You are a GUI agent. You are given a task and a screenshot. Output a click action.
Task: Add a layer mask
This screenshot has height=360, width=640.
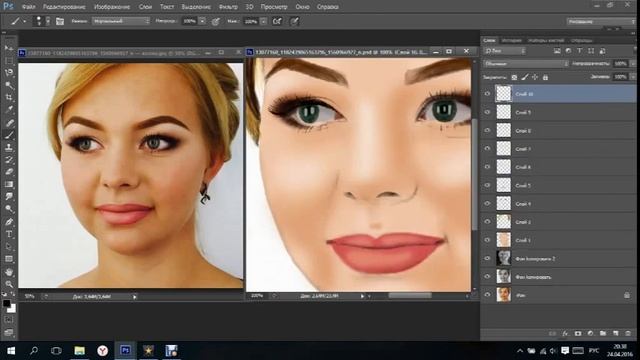point(578,333)
